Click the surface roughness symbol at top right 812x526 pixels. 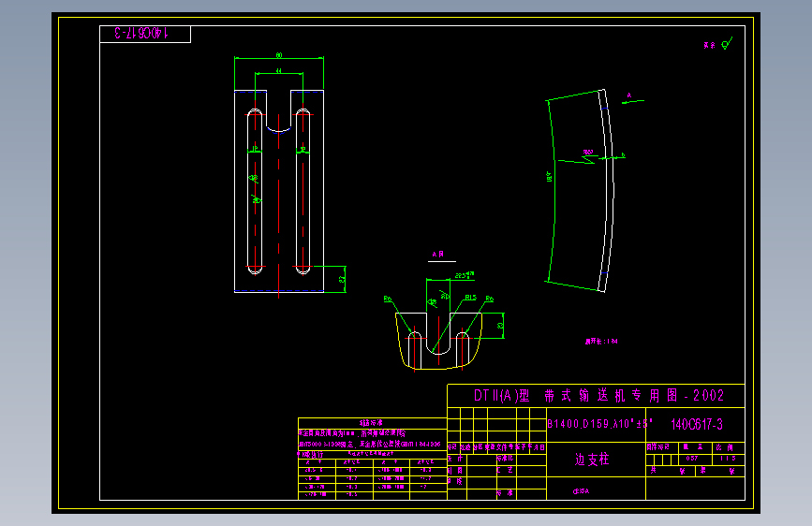pos(727,43)
